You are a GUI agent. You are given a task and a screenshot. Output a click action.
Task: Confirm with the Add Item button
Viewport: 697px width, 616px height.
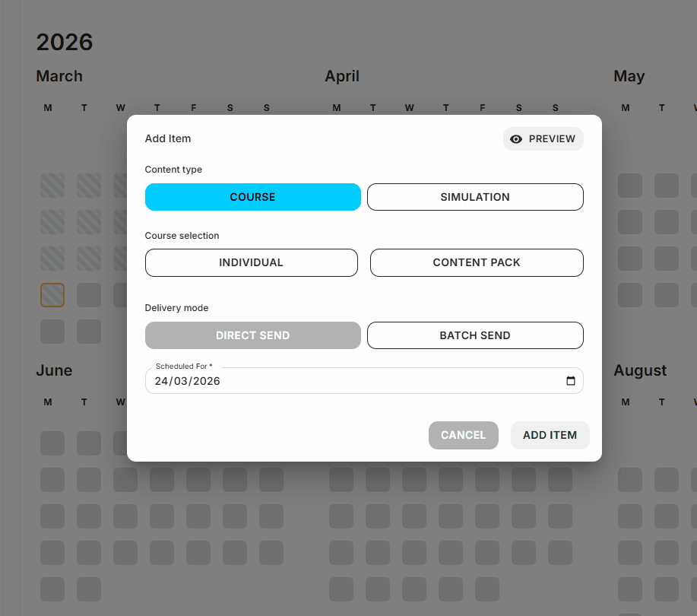tap(550, 435)
